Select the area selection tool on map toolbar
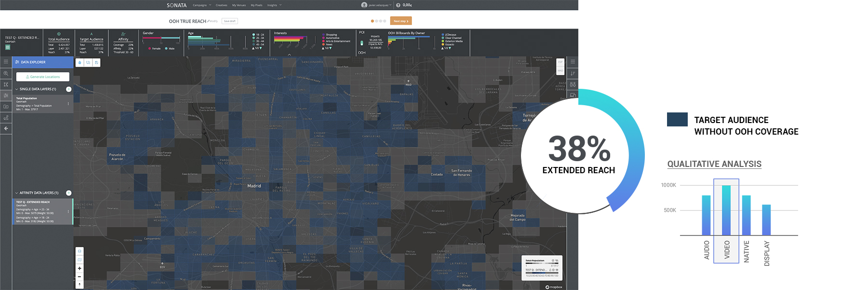 coord(88,63)
